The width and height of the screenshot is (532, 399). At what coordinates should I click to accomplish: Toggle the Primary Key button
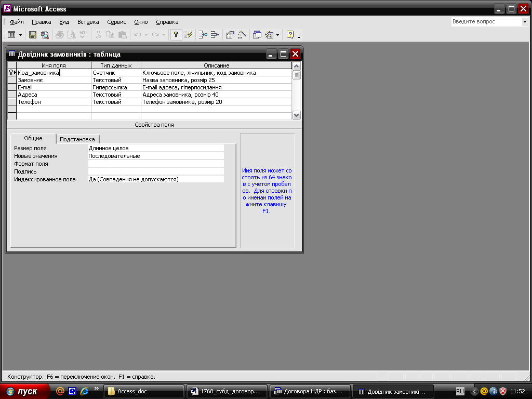coord(176,35)
